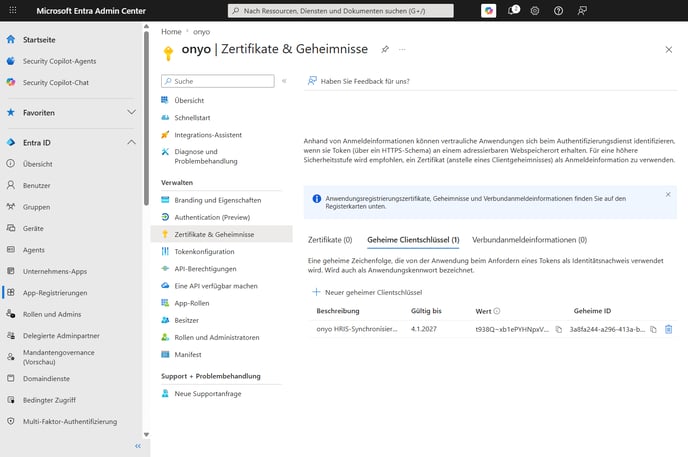
Task: Open the more options ellipsis near title
Action: coord(402,49)
